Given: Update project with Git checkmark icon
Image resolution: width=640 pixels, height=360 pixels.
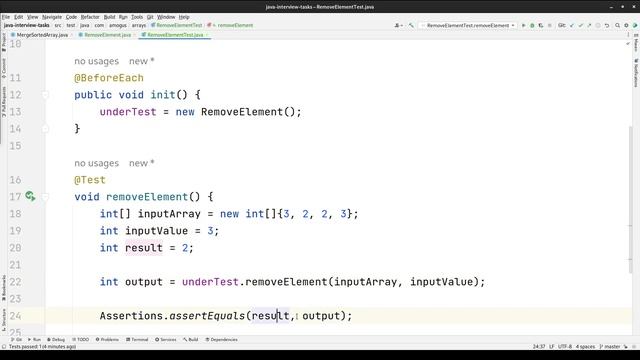Looking at the screenshot, I should (x=571, y=25).
